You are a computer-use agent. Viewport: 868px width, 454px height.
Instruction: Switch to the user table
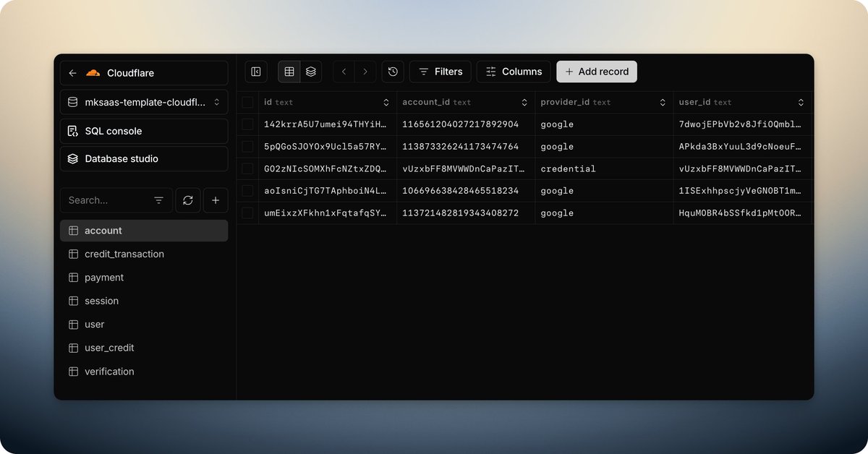point(94,324)
